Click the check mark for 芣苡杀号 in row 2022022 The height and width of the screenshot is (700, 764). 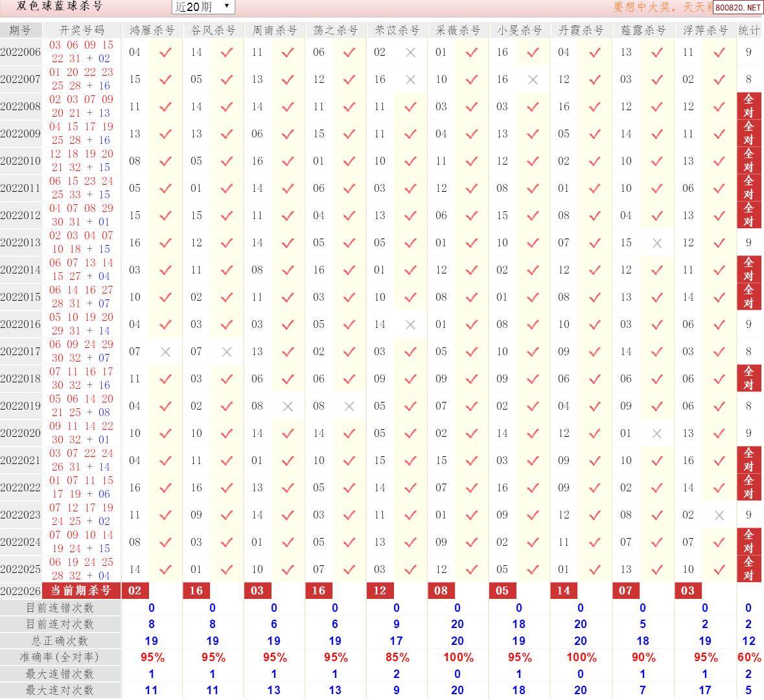tap(411, 488)
